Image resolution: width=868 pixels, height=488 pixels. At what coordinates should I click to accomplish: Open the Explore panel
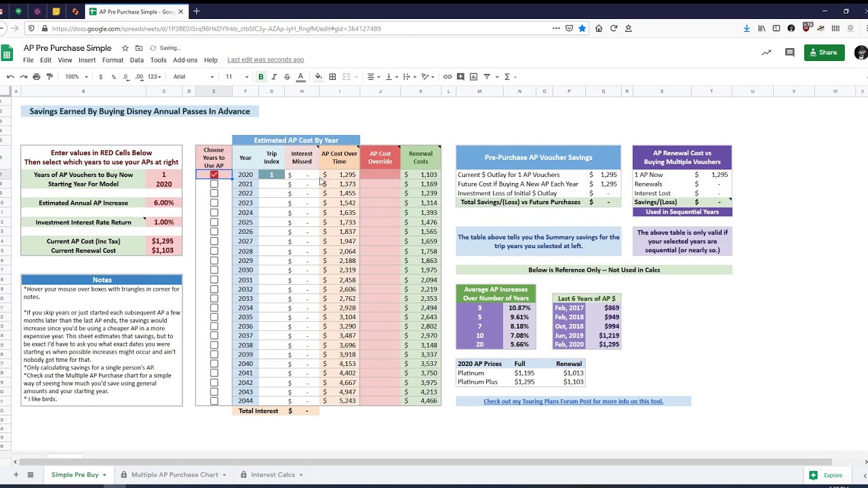tap(827, 475)
